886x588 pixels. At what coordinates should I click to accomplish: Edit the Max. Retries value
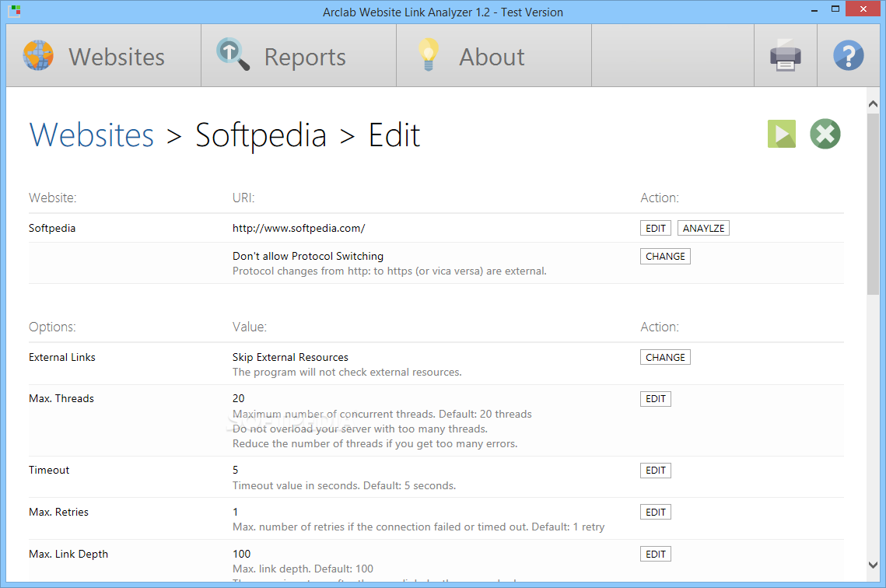656,513
